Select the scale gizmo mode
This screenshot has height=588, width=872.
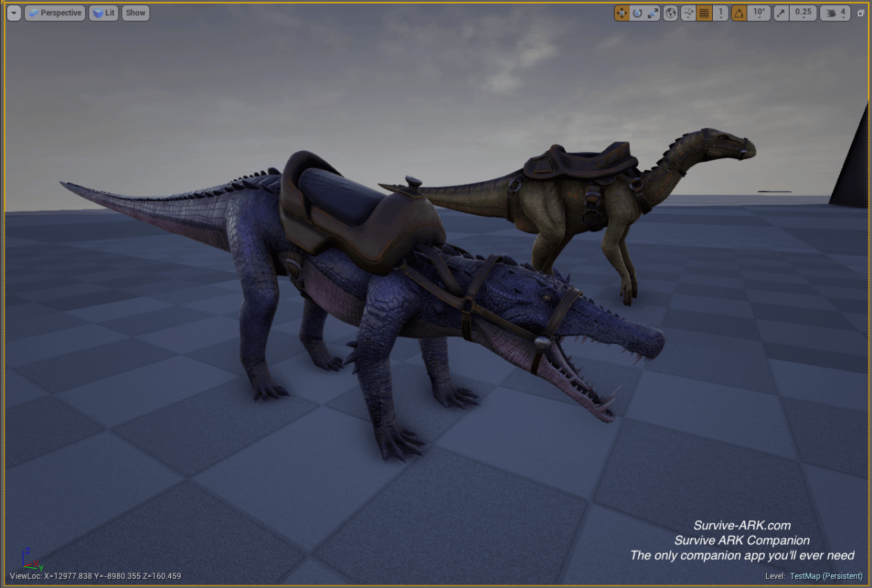click(x=653, y=12)
